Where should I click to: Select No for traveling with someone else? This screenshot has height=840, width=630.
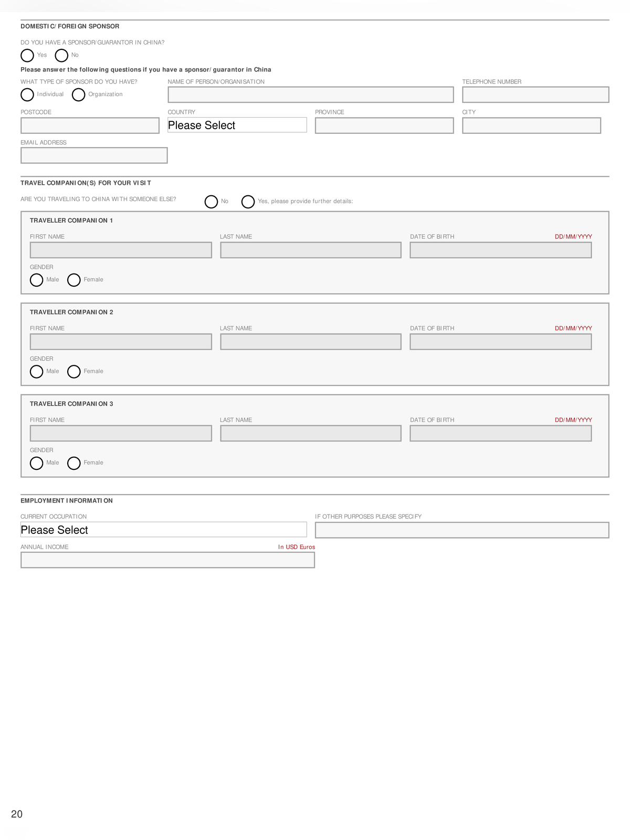point(211,202)
